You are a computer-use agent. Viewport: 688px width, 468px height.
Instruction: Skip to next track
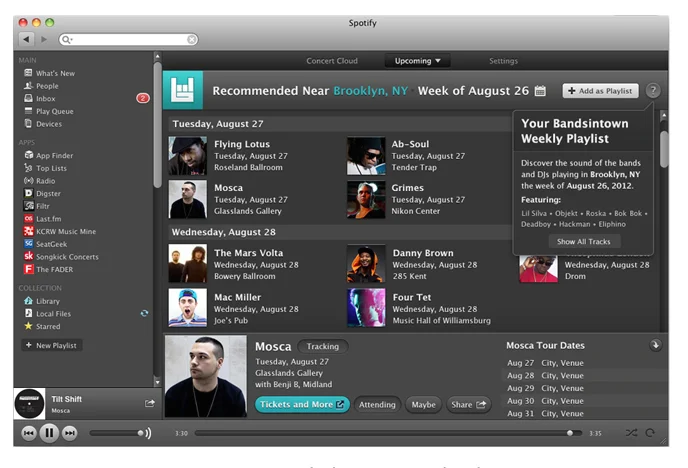pos(70,433)
